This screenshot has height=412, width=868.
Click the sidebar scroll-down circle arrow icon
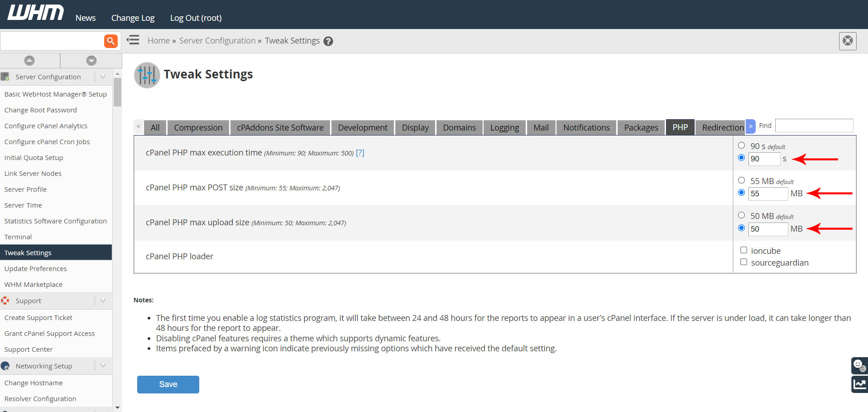point(91,61)
